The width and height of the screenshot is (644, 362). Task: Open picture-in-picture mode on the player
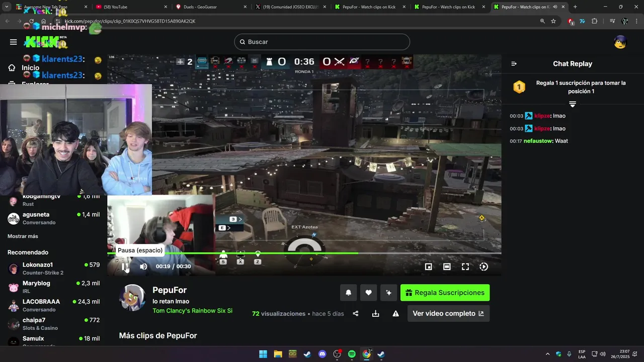(x=428, y=267)
